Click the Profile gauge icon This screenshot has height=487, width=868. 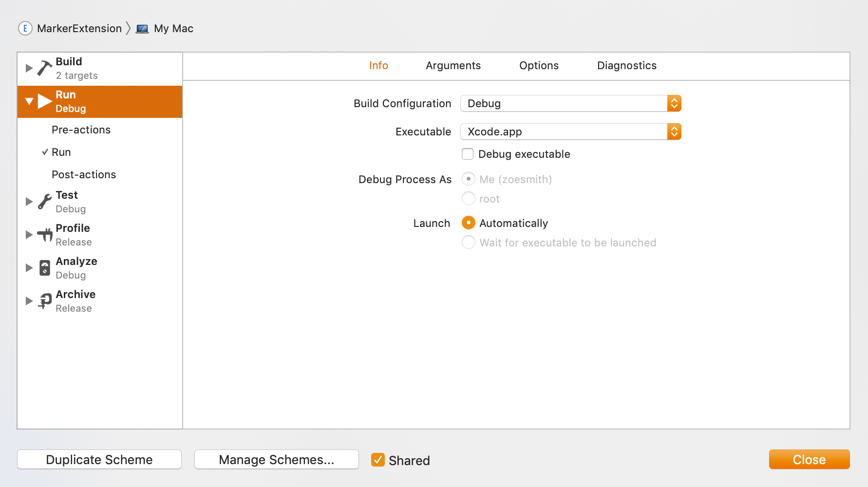pyautogui.click(x=44, y=234)
